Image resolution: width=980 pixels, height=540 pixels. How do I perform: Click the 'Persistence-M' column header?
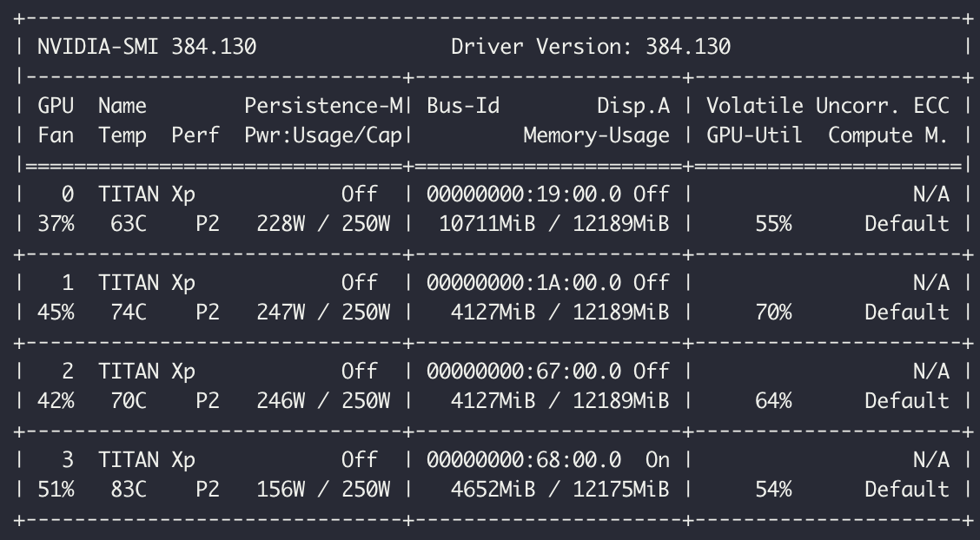click(324, 106)
